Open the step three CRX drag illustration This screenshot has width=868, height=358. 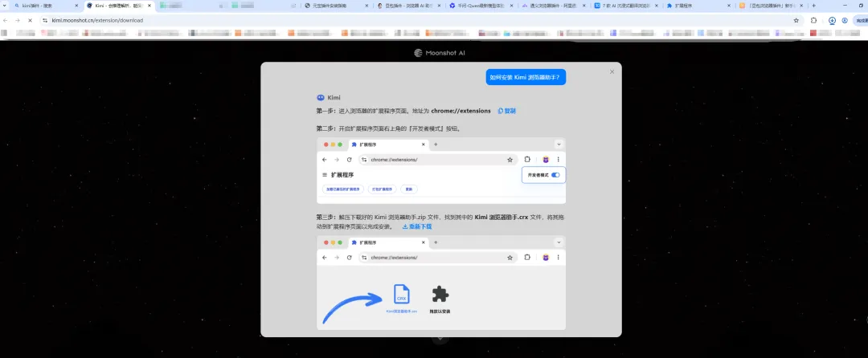pyautogui.click(x=441, y=283)
